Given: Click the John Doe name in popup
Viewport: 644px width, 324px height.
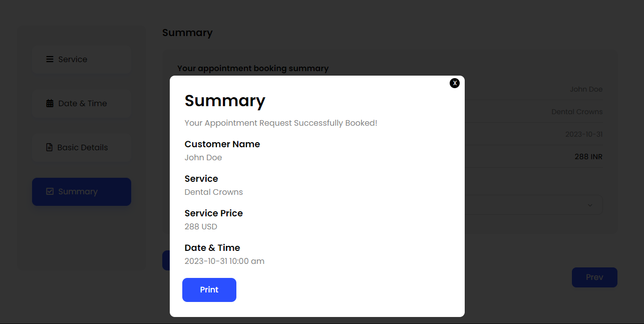Looking at the screenshot, I should [203, 157].
